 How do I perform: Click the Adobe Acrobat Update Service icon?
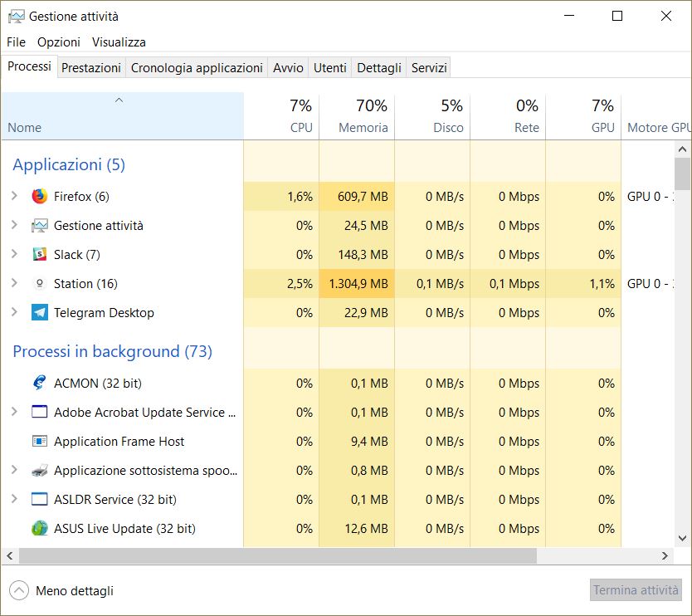pyautogui.click(x=40, y=412)
